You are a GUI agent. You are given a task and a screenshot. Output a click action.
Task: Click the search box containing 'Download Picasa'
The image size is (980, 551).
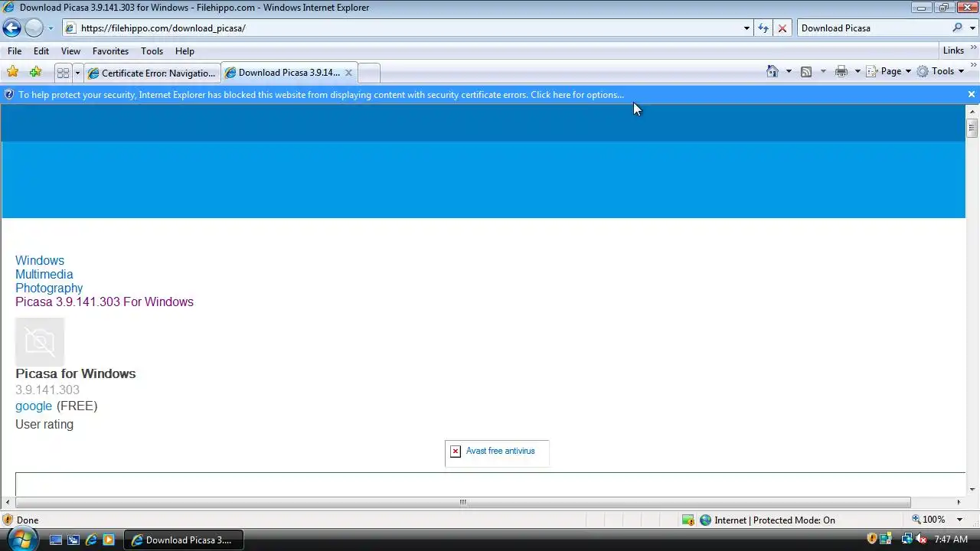[x=873, y=28]
